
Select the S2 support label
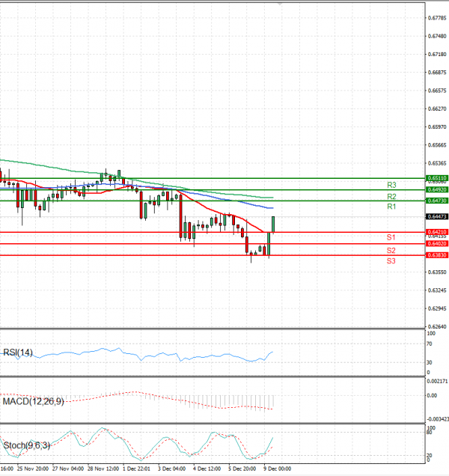pos(391,251)
